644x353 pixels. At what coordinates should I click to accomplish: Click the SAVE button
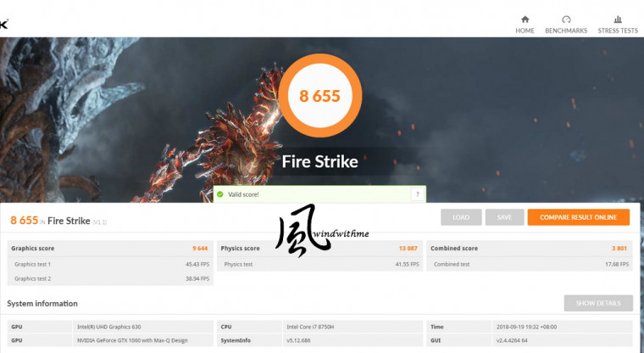point(504,217)
